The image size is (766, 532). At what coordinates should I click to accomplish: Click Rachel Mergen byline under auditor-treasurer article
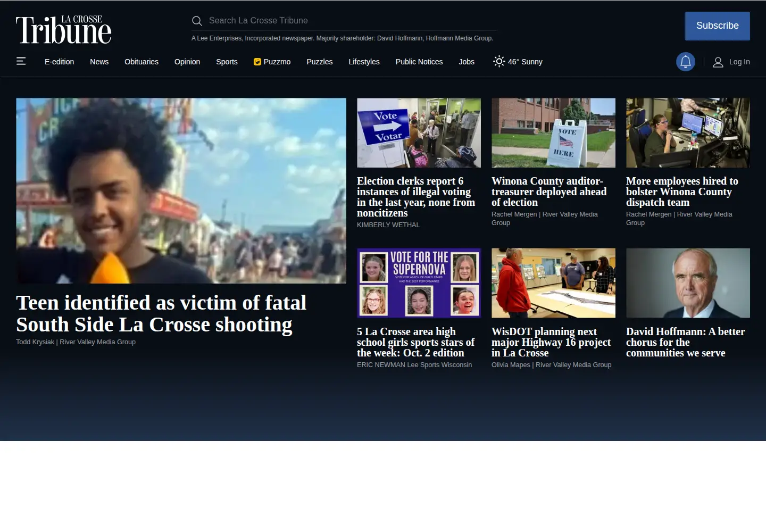tap(545, 219)
